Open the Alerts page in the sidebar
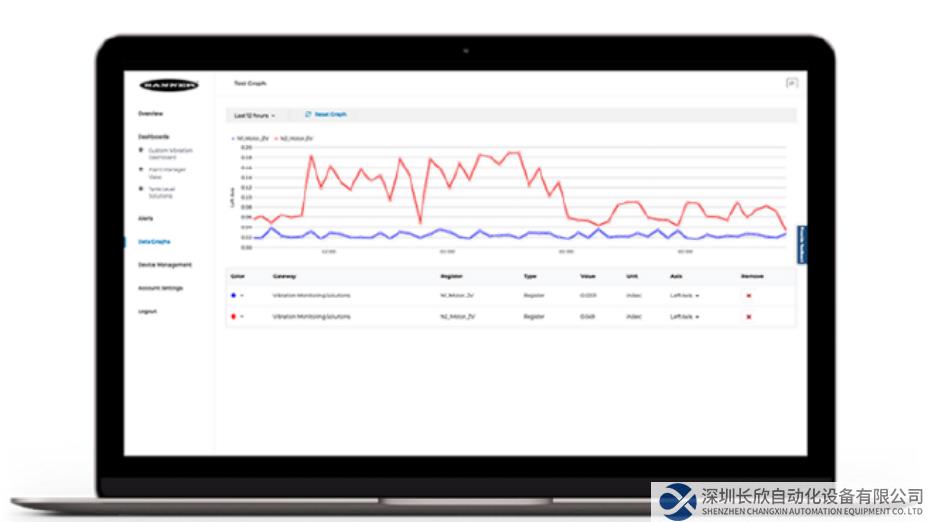This screenshot has width=931, height=522. [x=146, y=218]
